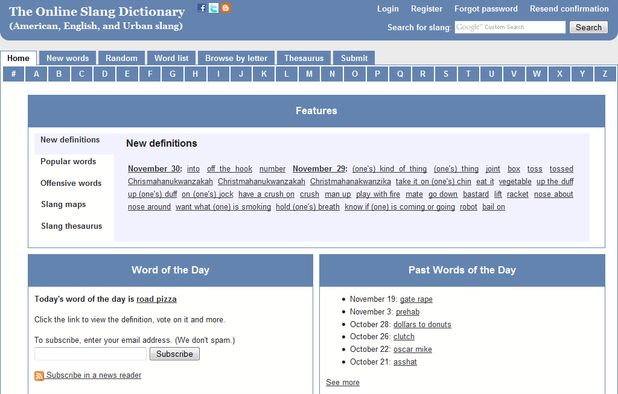Select Slang thesaurus in Features sidebar

coord(71,226)
